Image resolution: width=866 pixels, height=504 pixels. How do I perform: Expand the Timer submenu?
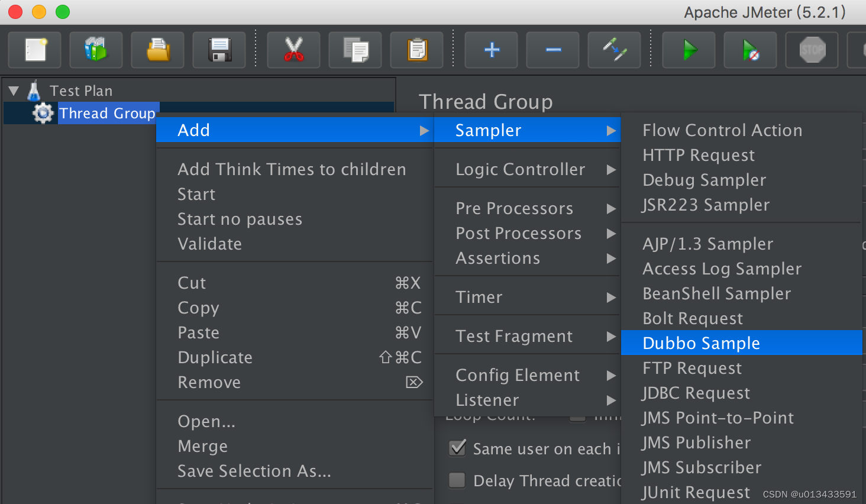point(527,297)
